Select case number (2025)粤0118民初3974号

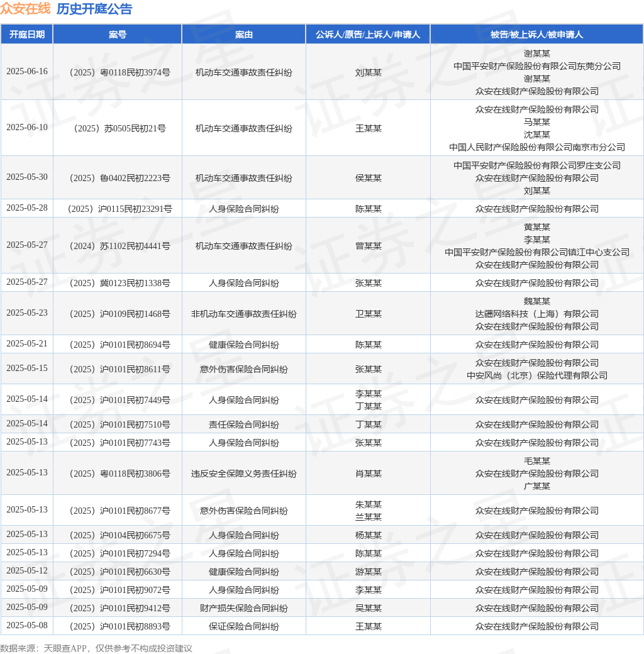(119, 72)
